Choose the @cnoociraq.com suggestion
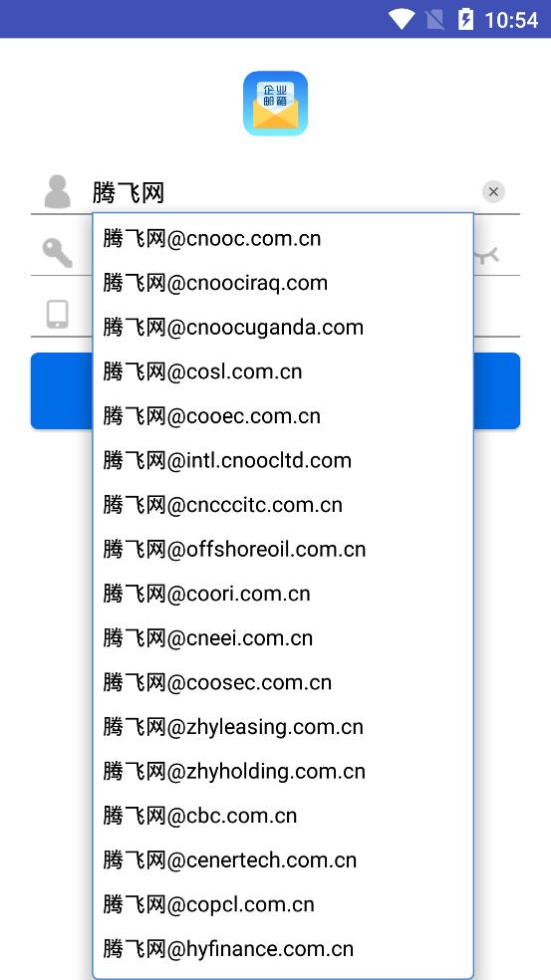551x980 pixels. 283,283
